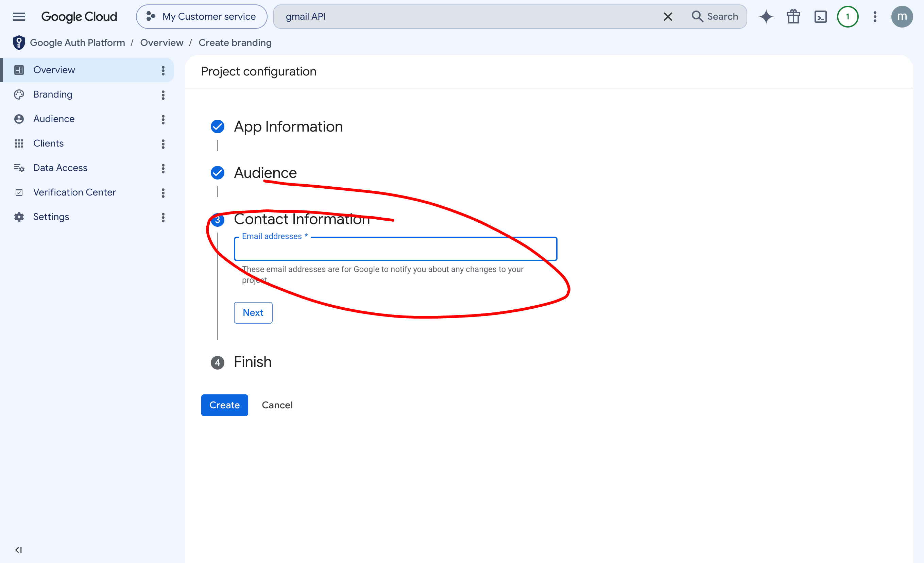Open the account avatar labeled m

tap(902, 17)
